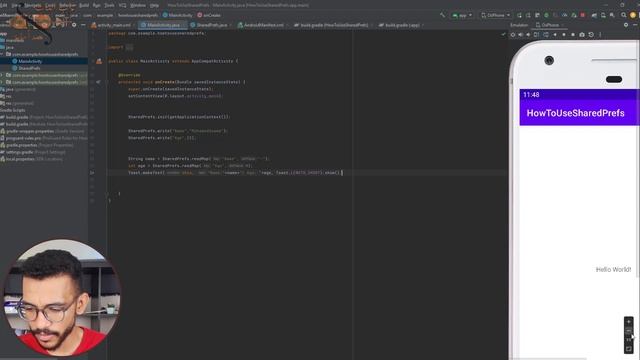Open the device selector dropdown in toolbar
Screen dimensions: 640x360
click(496, 15)
